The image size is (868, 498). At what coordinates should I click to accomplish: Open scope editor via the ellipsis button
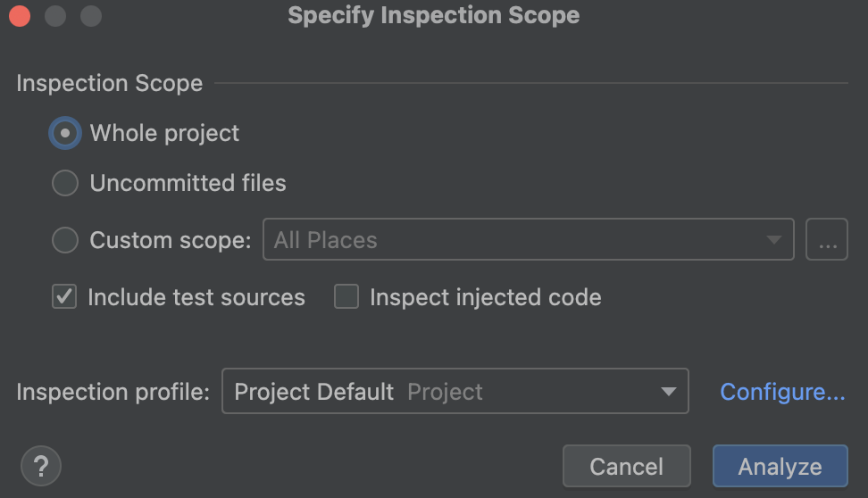coord(826,240)
